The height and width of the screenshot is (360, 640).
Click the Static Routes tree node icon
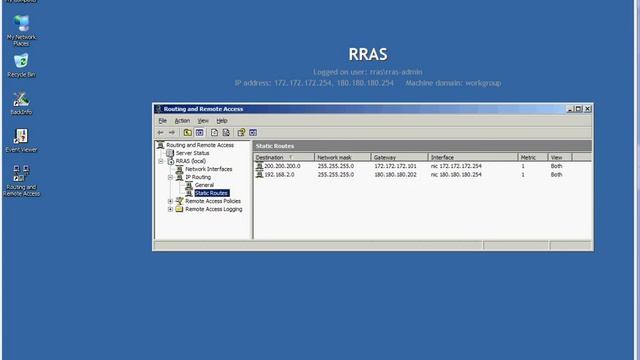pyautogui.click(x=189, y=193)
